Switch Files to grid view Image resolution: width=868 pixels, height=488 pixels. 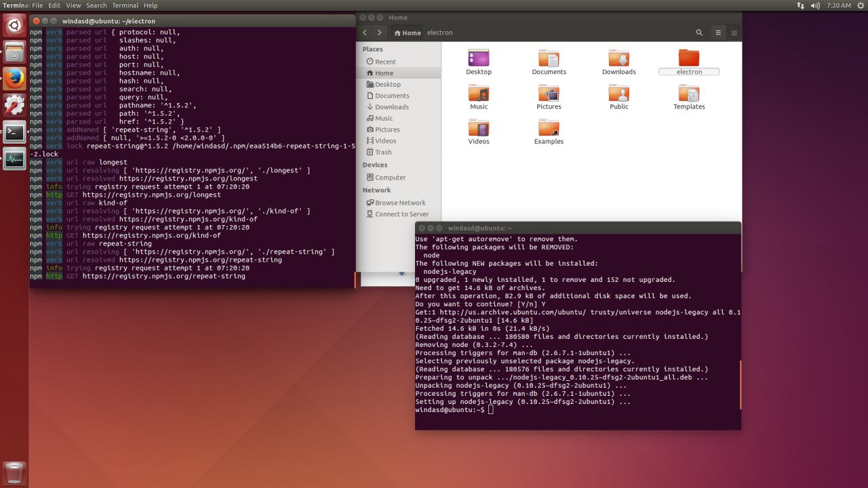pyautogui.click(x=734, y=33)
